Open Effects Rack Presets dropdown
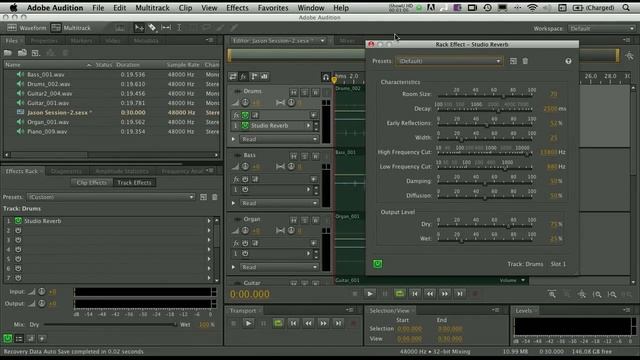 (x=111, y=197)
